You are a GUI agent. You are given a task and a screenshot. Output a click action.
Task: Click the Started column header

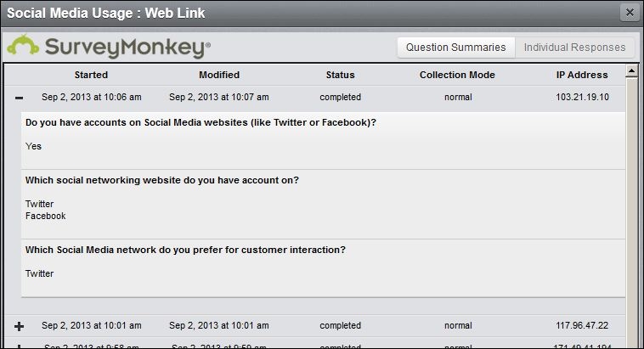coord(91,75)
